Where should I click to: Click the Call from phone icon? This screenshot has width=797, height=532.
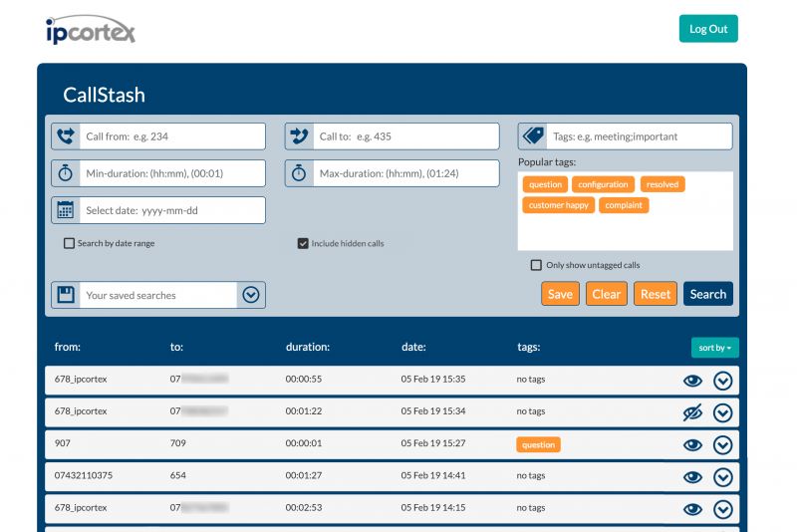click(66, 136)
